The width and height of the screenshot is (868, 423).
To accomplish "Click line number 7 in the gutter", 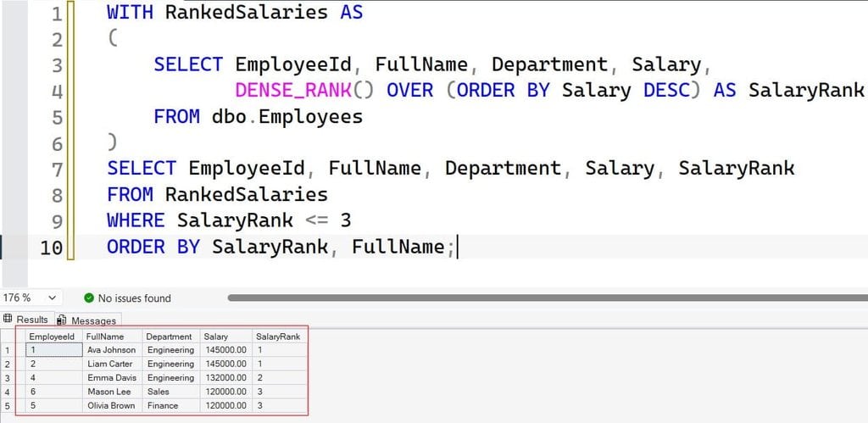I will tap(57, 170).
